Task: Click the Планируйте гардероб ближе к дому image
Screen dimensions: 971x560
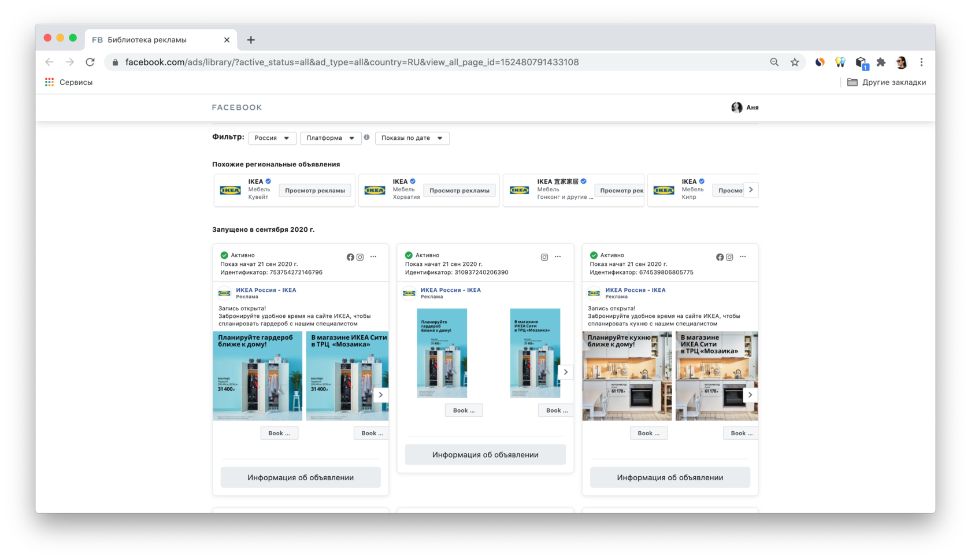Action: [258, 376]
